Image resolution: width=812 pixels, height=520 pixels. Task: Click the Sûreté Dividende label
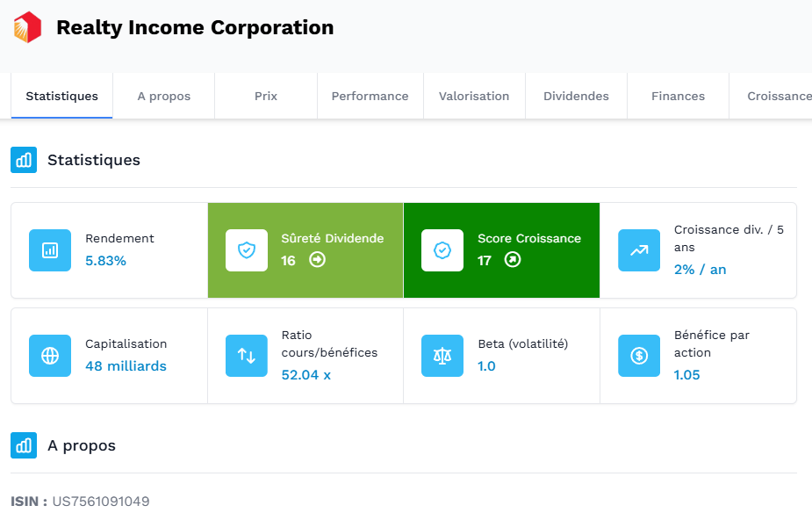tap(333, 238)
